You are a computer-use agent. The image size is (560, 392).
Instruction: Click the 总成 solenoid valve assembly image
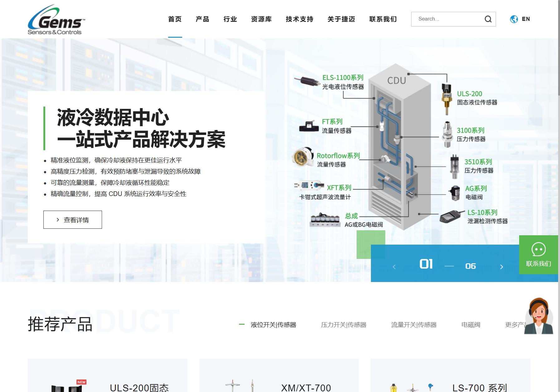[x=325, y=220]
